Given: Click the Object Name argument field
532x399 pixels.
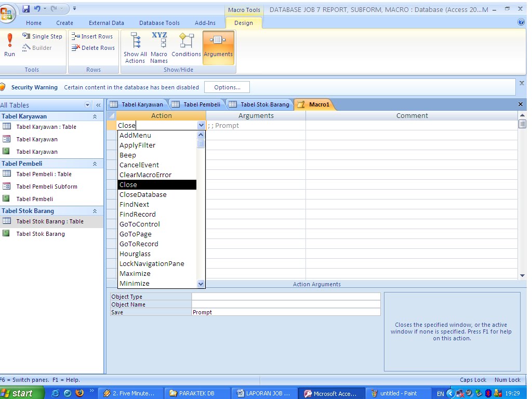Looking at the screenshot, I should (286, 304).
